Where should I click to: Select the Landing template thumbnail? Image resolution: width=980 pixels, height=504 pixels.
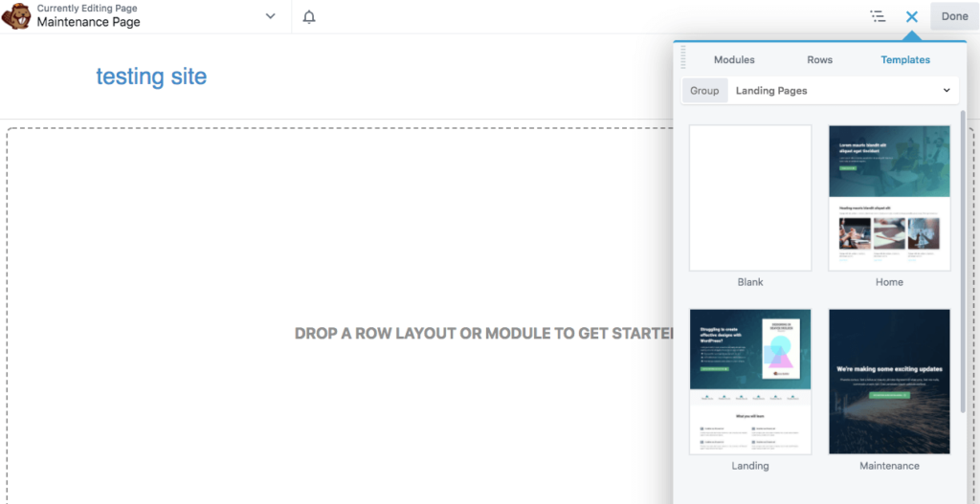coord(750,382)
